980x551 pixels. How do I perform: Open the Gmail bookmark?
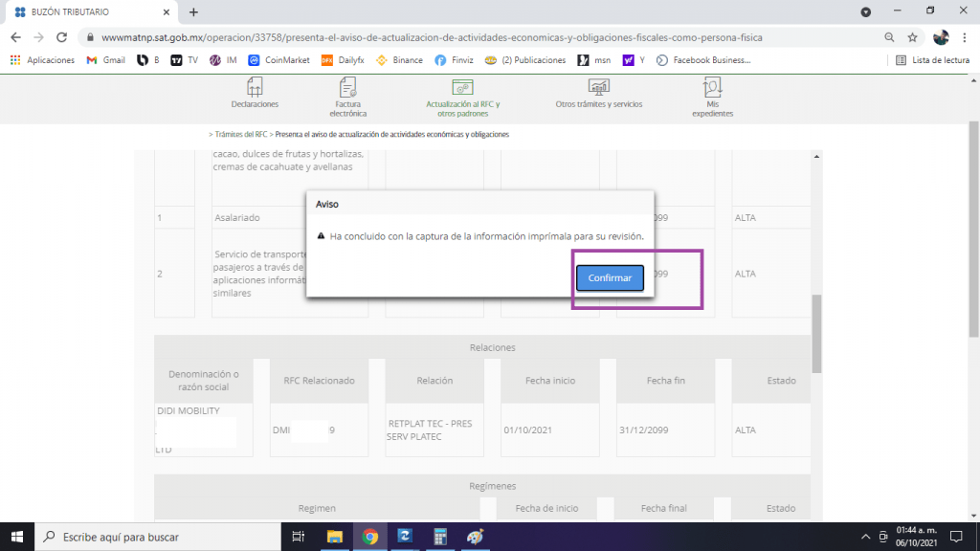pos(105,60)
